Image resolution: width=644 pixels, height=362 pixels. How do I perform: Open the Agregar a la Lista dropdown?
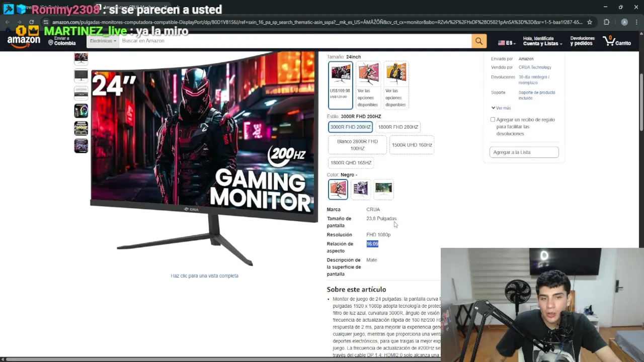point(524,152)
